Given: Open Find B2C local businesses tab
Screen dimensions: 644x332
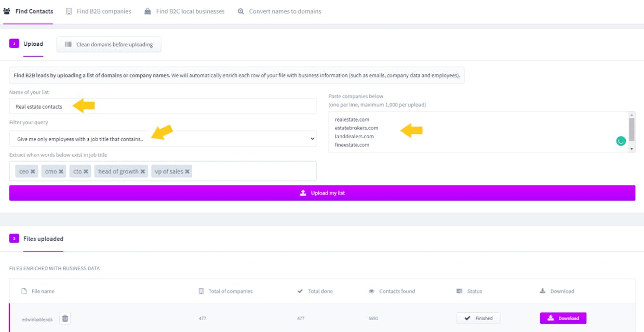Looking at the screenshot, I should [184, 11].
